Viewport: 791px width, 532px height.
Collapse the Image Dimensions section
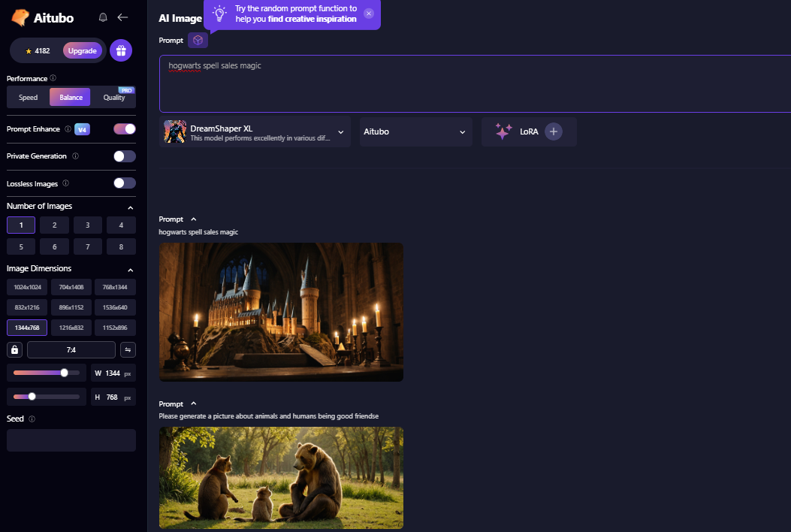(131, 270)
